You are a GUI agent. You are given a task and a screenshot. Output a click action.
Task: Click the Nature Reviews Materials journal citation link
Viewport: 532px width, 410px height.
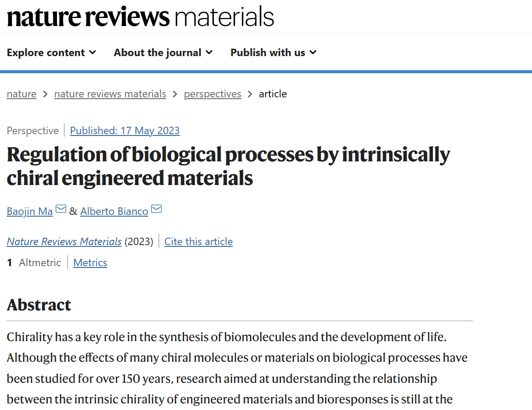point(64,242)
